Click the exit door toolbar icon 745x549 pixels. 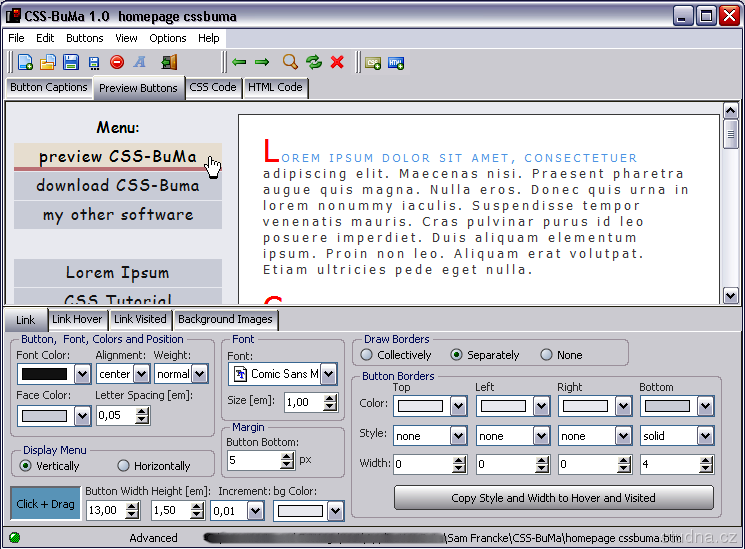click(169, 62)
